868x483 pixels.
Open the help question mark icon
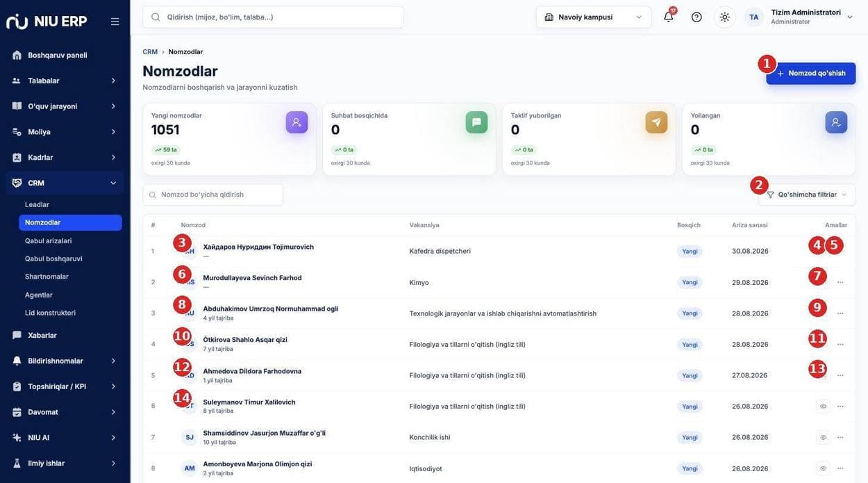click(696, 17)
